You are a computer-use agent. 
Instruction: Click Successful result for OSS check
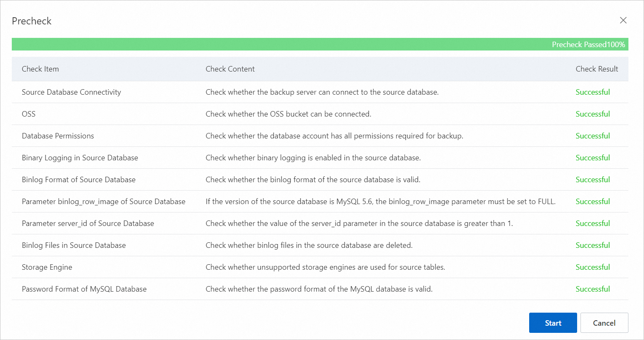[593, 114]
